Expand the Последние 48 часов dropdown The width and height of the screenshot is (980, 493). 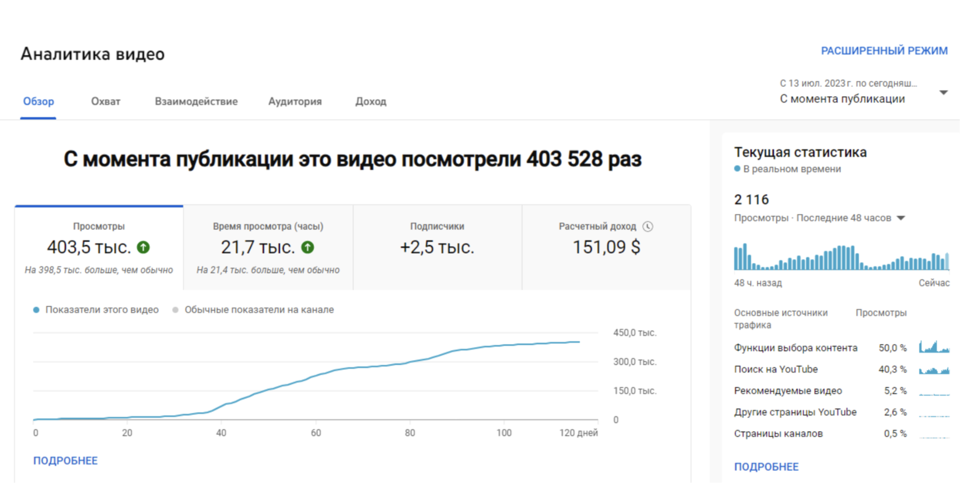(x=901, y=218)
